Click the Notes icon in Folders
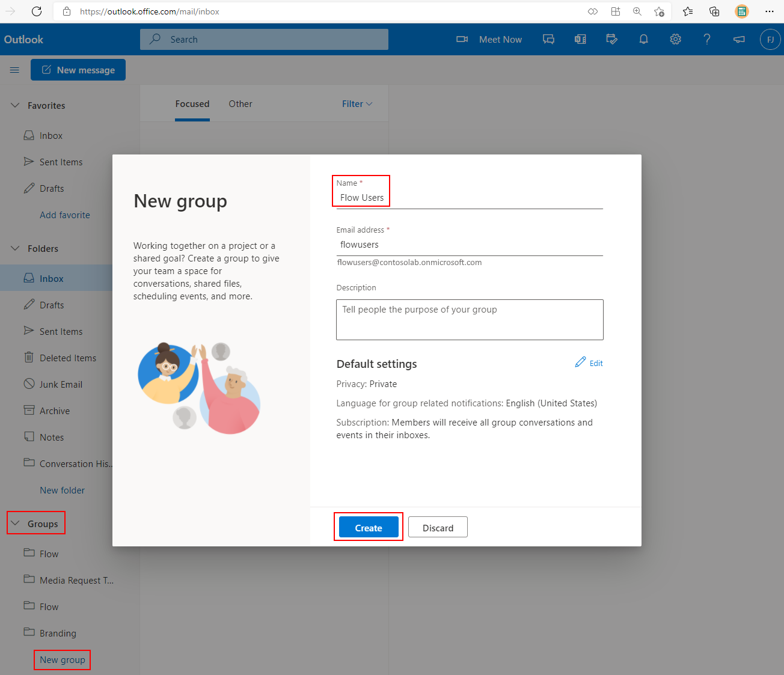The width and height of the screenshot is (784, 675). point(29,436)
